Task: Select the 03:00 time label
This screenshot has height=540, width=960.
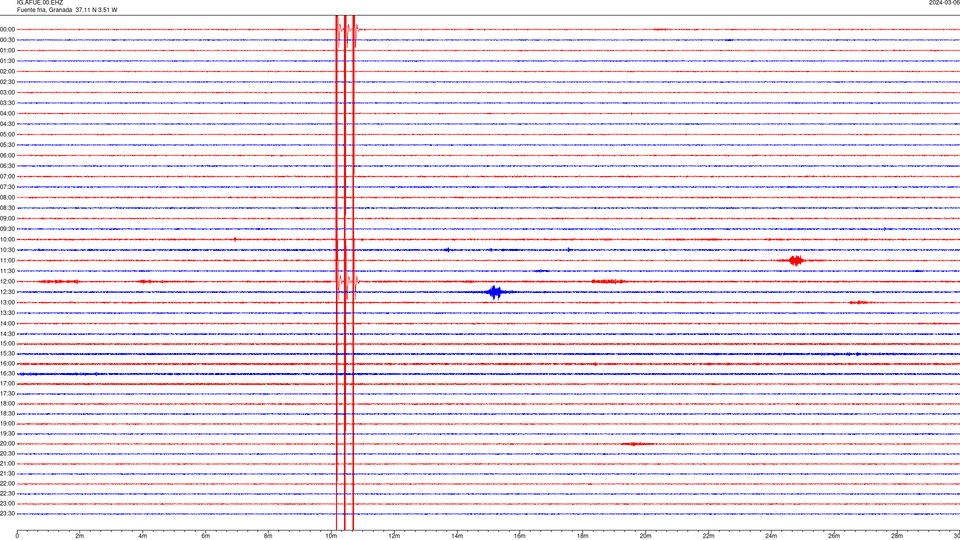Action: pyautogui.click(x=7, y=92)
